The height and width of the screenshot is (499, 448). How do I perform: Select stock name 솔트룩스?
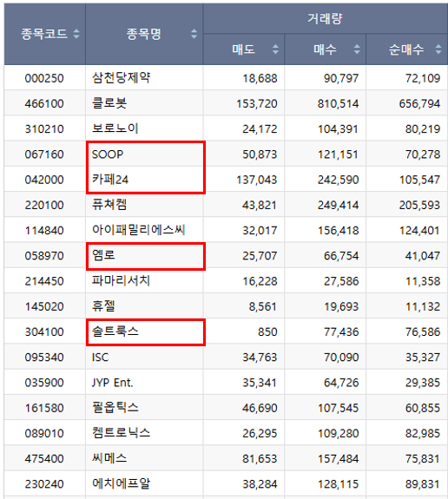pos(115,332)
